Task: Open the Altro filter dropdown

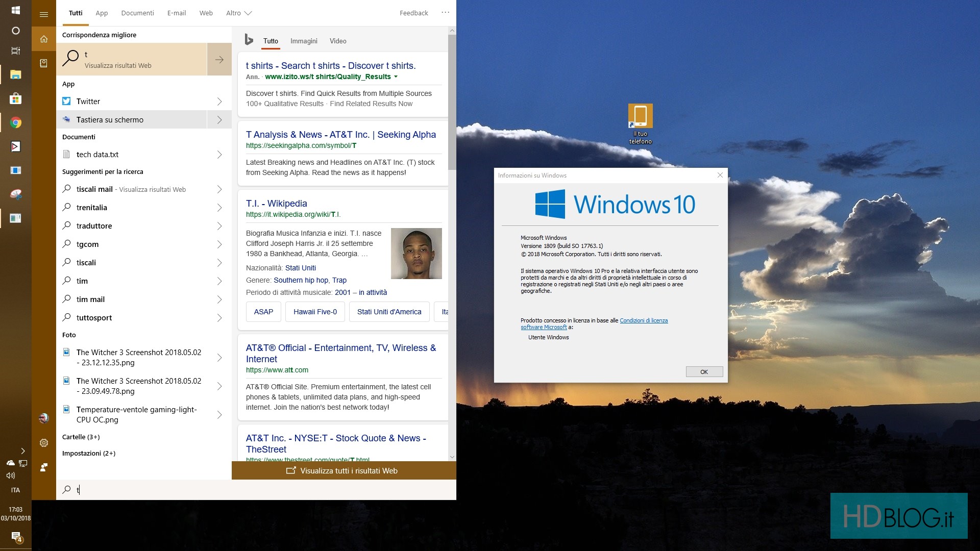Action: pyautogui.click(x=238, y=13)
